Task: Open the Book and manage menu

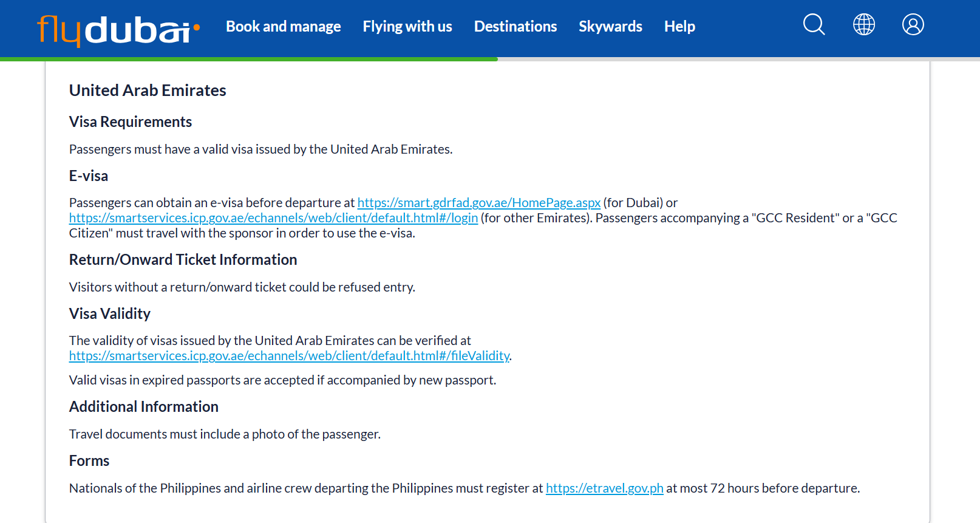Action: pyautogui.click(x=283, y=27)
